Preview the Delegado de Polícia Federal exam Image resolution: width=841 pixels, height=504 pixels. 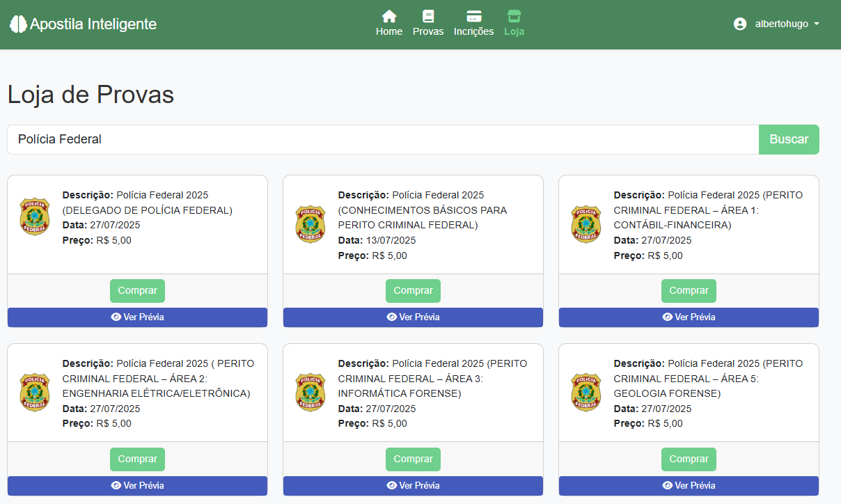click(x=137, y=317)
